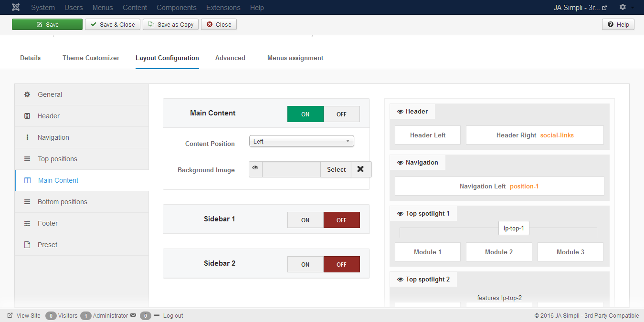The width and height of the screenshot is (644, 322).
Task: Click the General gear icon in sidebar
Action: tap(27, 94)
